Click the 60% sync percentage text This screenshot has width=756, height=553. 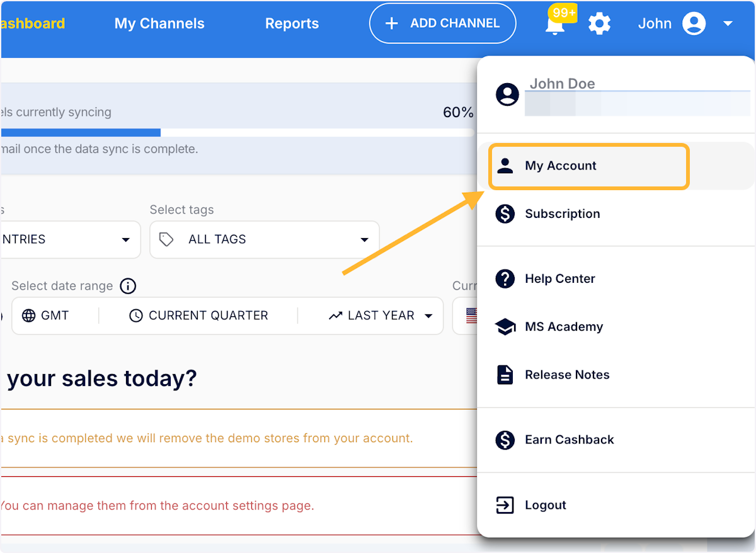(458, 112)
